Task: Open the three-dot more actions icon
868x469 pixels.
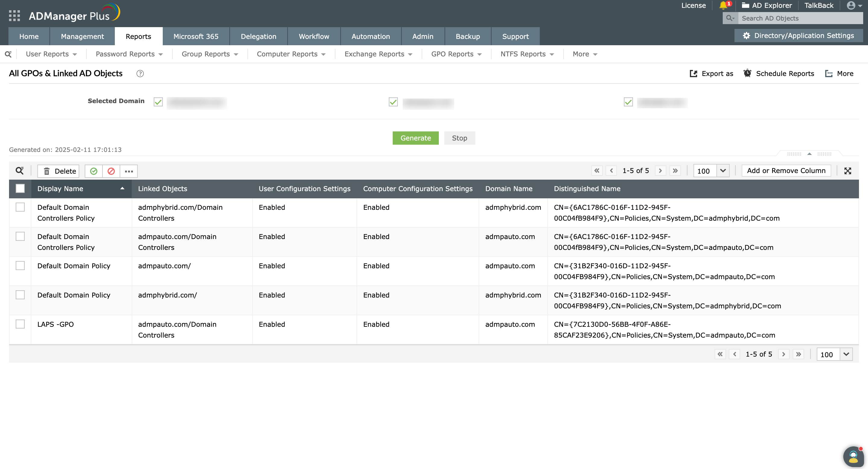Action: point(129,171)
